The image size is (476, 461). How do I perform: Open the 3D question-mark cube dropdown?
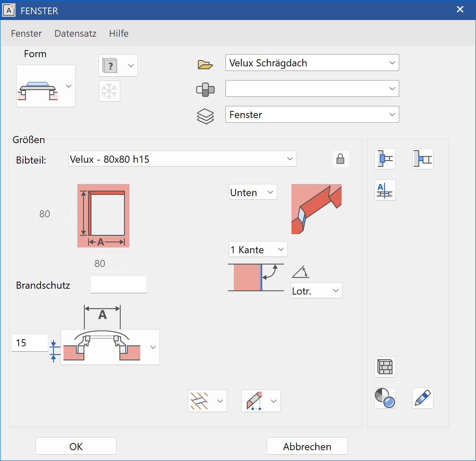tap(118, 65)
